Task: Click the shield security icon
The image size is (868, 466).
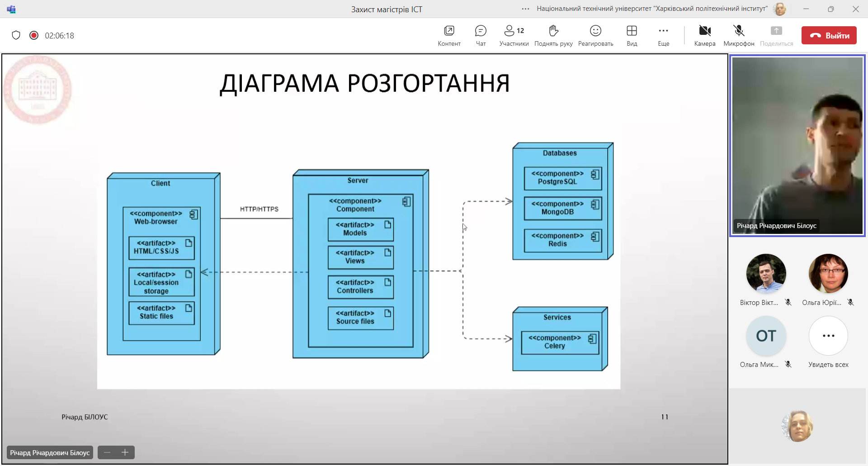Action: (x=16, y=35)
